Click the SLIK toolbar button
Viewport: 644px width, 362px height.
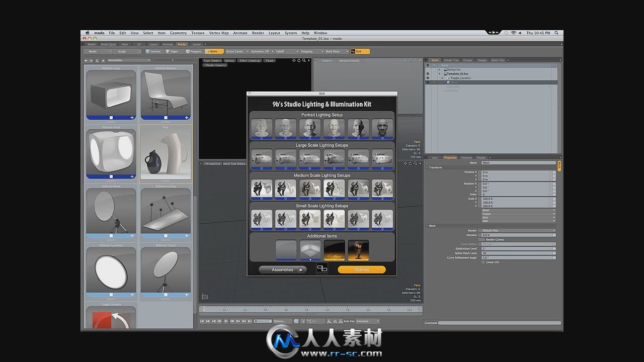pos(360,51)
